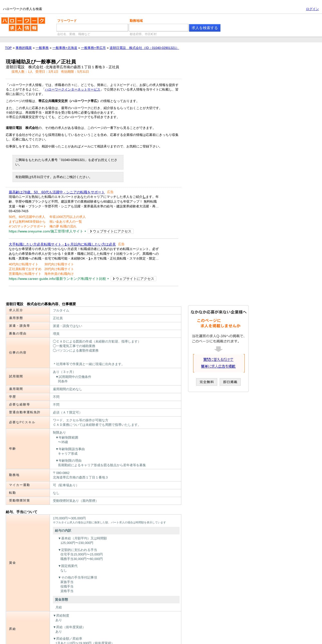Screen dimensions: 322x644
Task: Click the 30代向け転職サイト ad sitelink
Action: pyautogui.click(x=59, y=264)
